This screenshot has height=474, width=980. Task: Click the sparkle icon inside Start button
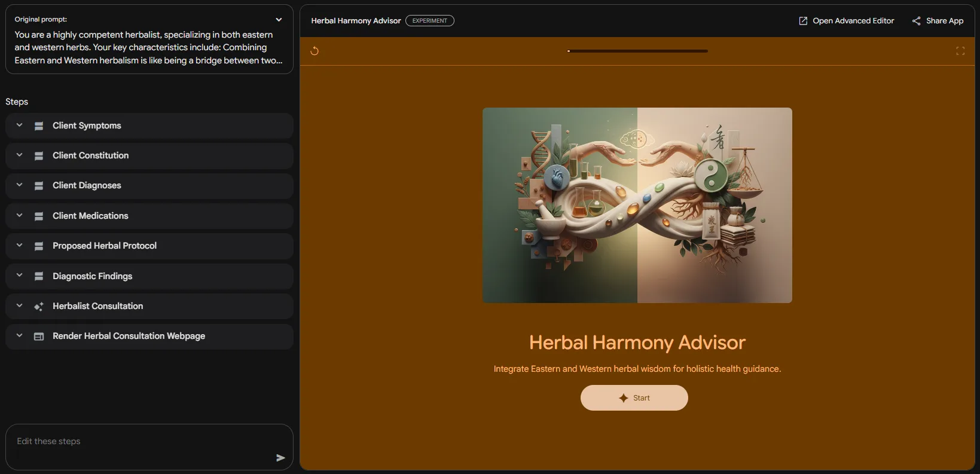pyautogui.click(x=624, y=398)
